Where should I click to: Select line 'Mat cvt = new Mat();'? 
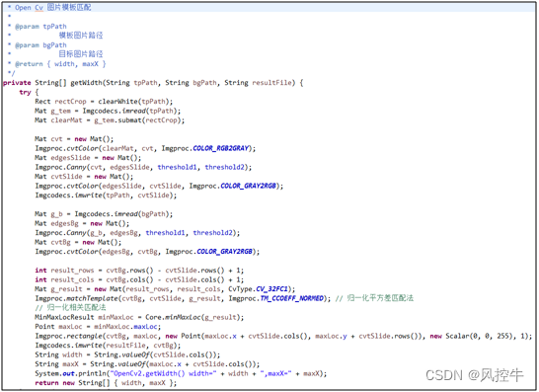[74, 139]
